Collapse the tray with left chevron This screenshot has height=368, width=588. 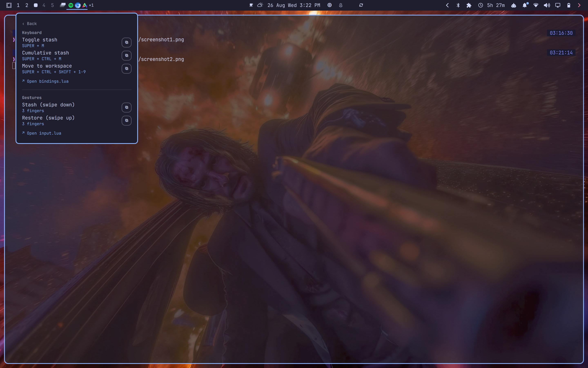point(447,5)
